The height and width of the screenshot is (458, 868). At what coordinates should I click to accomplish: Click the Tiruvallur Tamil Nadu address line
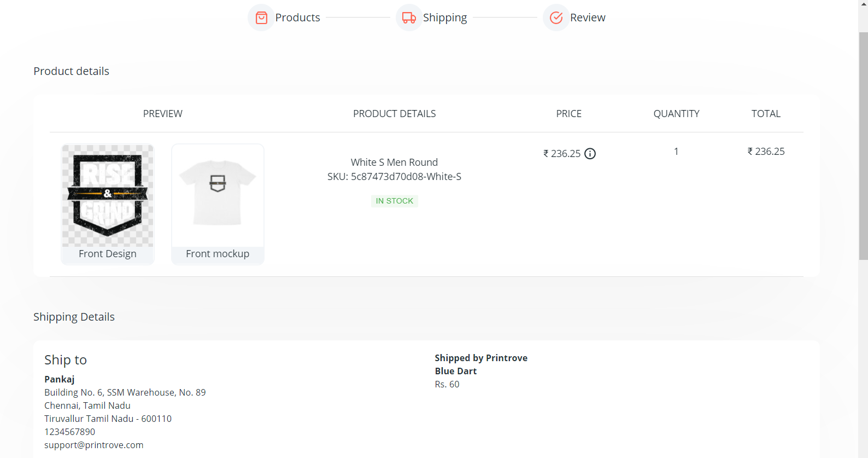108,419
